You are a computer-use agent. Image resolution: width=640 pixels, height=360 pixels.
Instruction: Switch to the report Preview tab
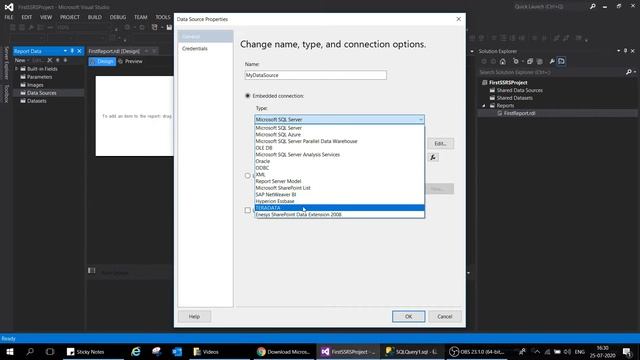coord(131,61)
